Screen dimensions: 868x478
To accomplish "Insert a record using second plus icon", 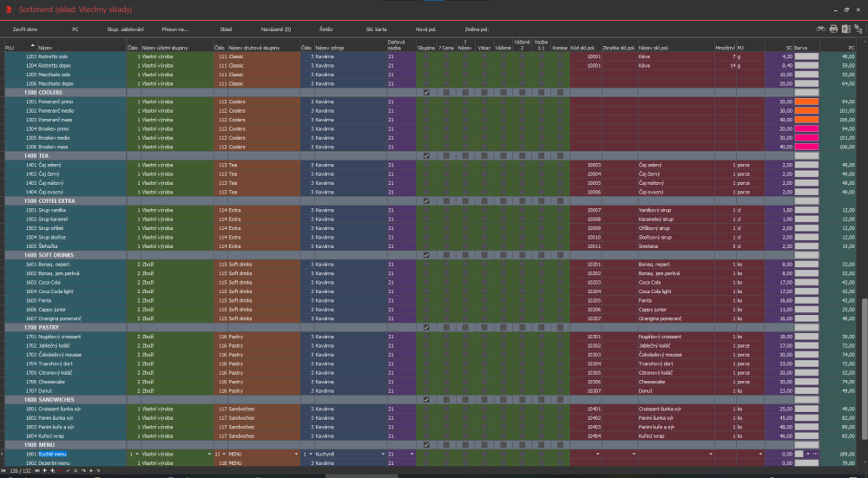I will point(53,471).
